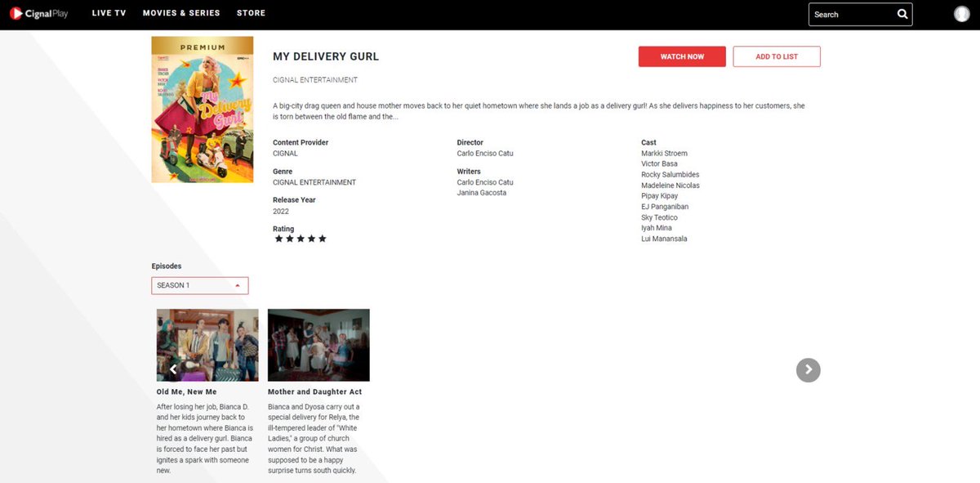Click cast member 'Lui Manansala'
Screen dimensions: 980x483
tap(665, 239)
